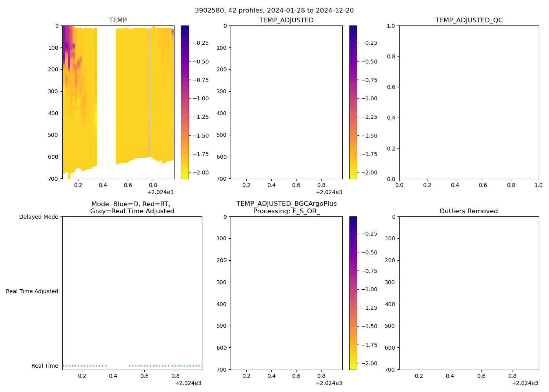Viewport: 549px width, 392px height.
Task: Click the colorbar beside the TEMP heatmap
Action: [x=185, y=102]
